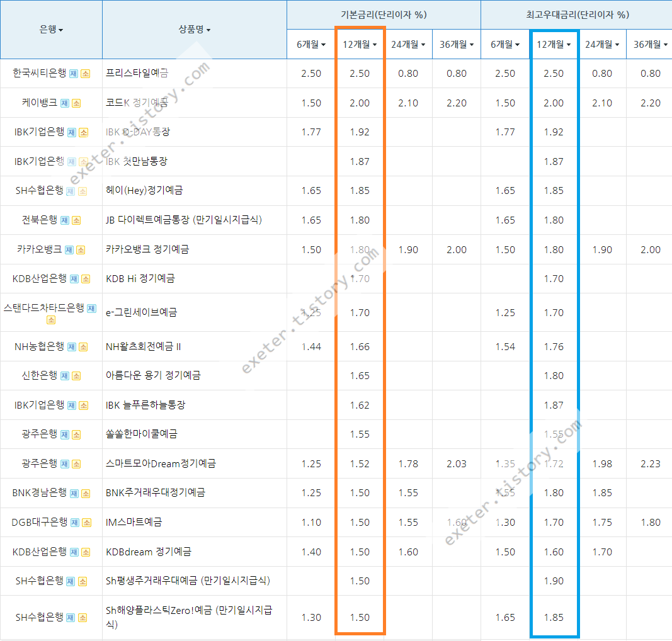Open the 프리스타일예금 product

[x=137, y=73]
